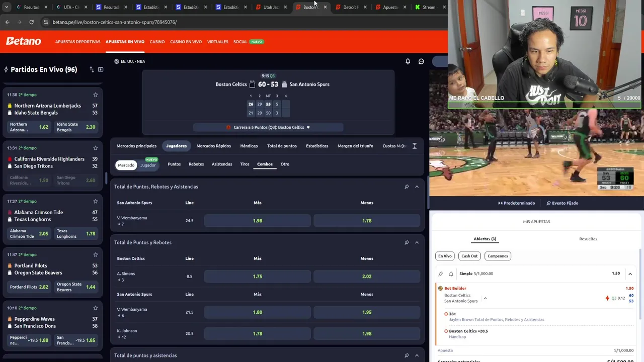Image resolution: width=644 pixels, height=362 pixels.
Task: Click the Evento Fijado pin button
Action: click(x=562, y=203)
